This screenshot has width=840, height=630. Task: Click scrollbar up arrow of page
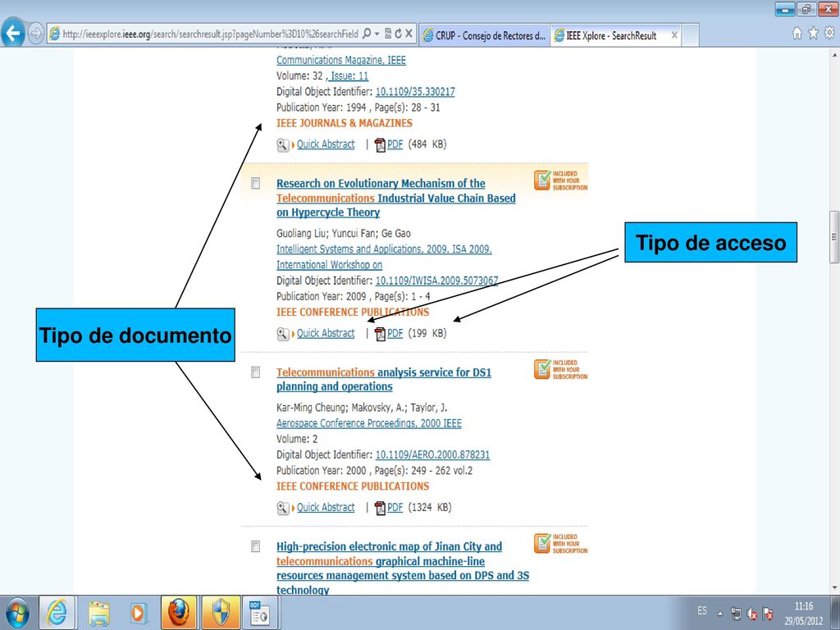[x=834, y=53]
